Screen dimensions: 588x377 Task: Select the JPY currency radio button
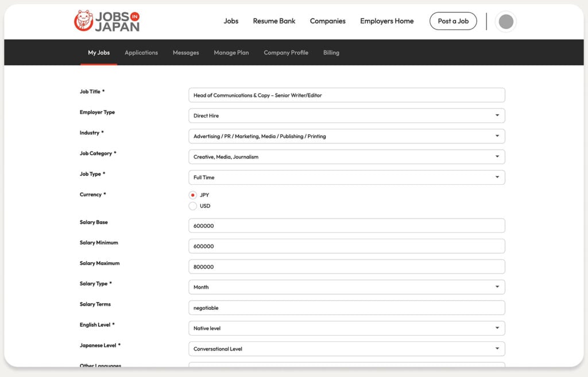(193, 195)
